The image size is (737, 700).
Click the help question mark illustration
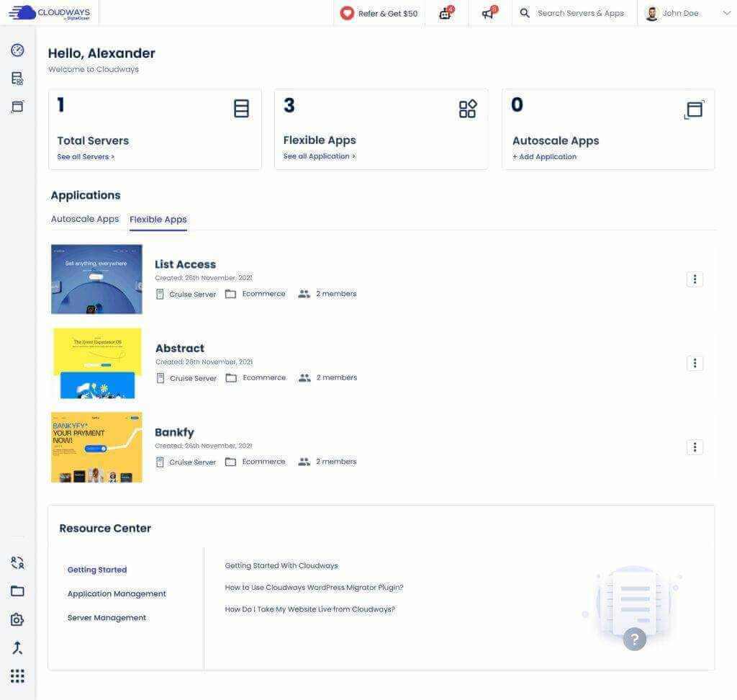[x=633, y=638]
